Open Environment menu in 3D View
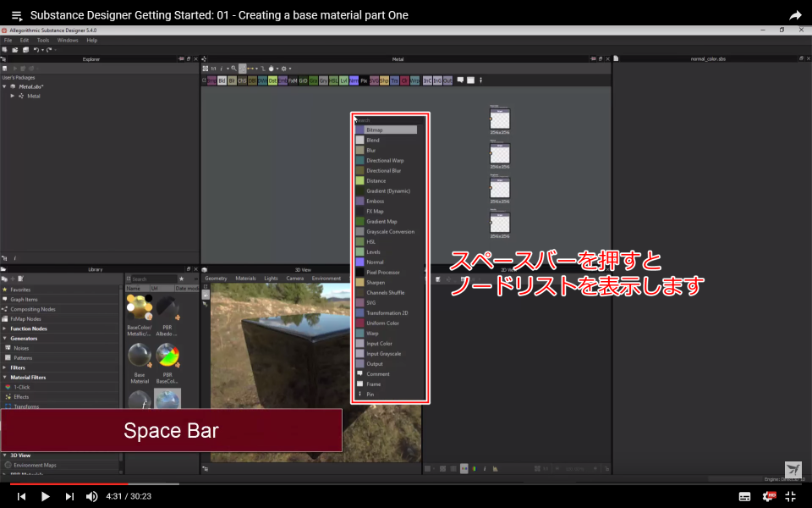This screenshot has width=812, height=508. pyautogui.click(x=326, y=279)
